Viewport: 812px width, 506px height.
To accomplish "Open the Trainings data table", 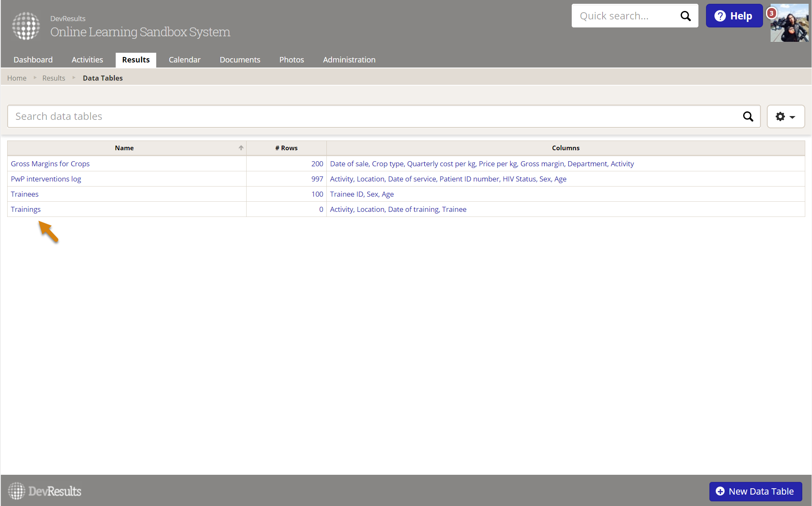I will click(x=26, y=209).
